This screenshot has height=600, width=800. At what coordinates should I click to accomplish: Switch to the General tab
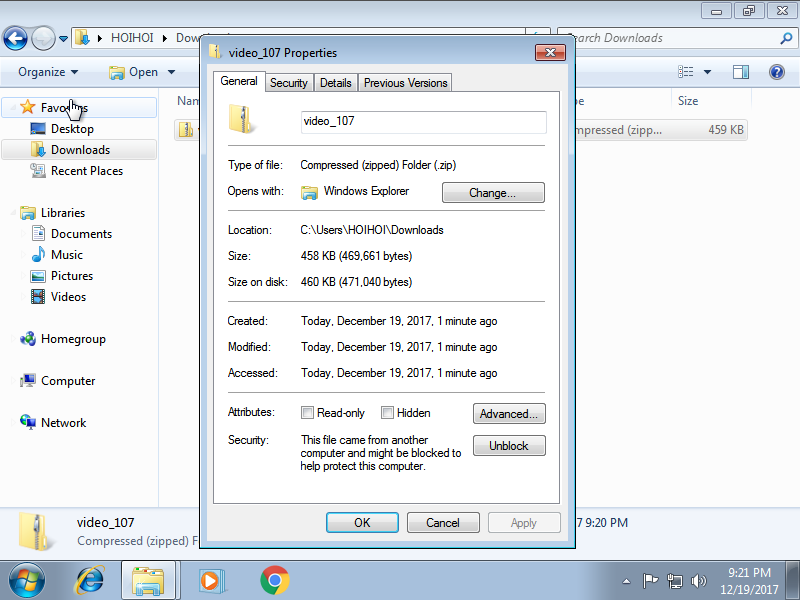(x=239, y=81)
